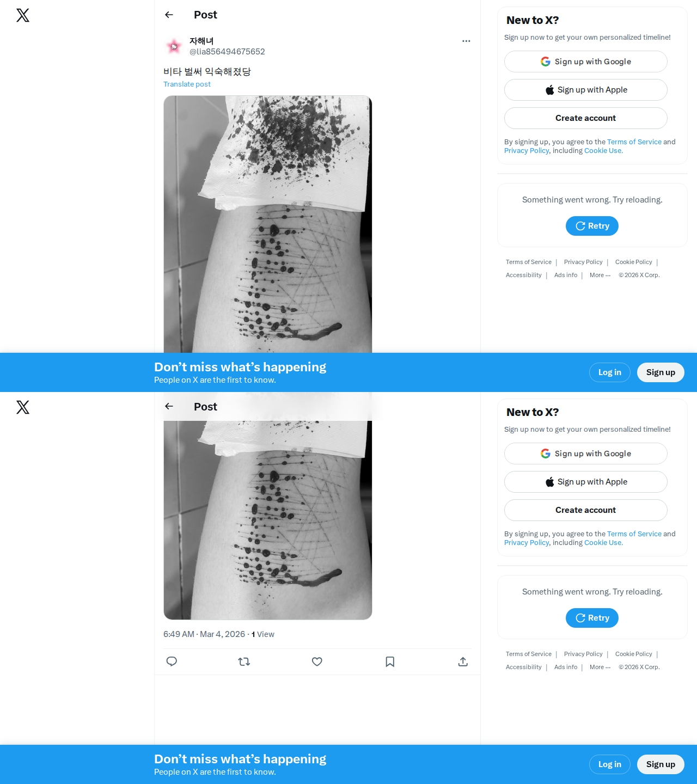697x784 pixels.
Task: Open Cookie Policy in the lower footer links
Action: point(634,654)
